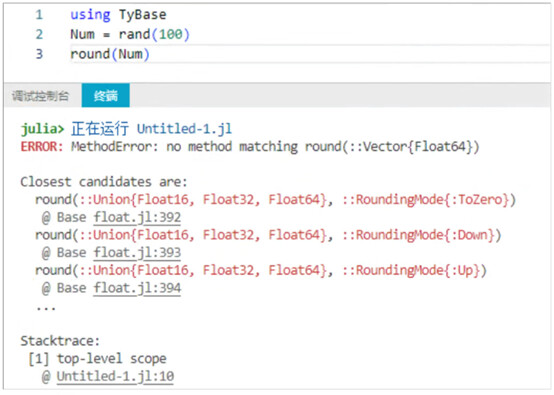554x395 pixels.
Task: Click the 'julia>' prompt text
Action: pos(42,129)
